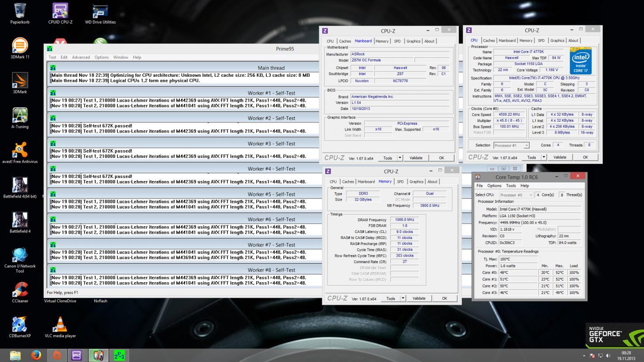Click the Intel Core i7 logo in CPU-Z
The width and height of the screenshot is (644, 362).
click(581, 61)
